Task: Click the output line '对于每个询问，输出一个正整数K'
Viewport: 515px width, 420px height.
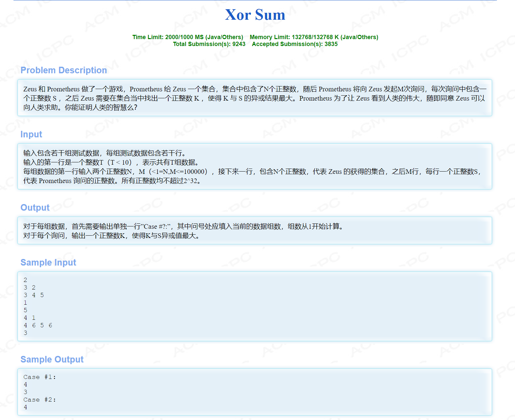Action: [x=111, y=236]
